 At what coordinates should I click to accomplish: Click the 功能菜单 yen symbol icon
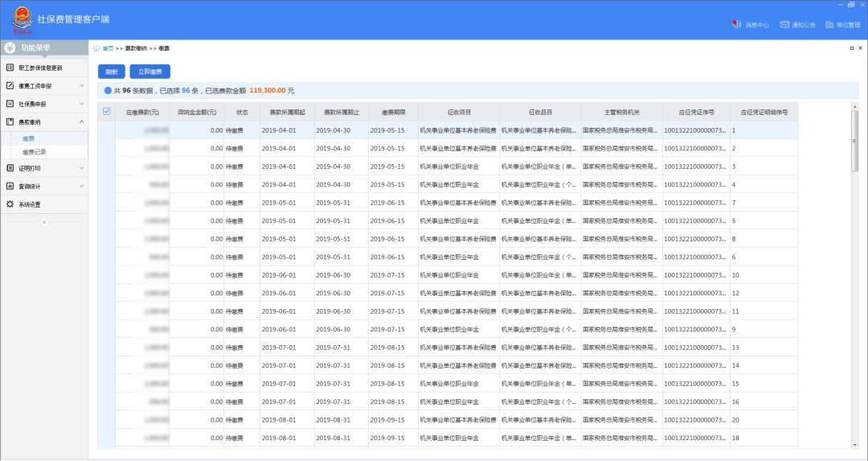(10, 47)
